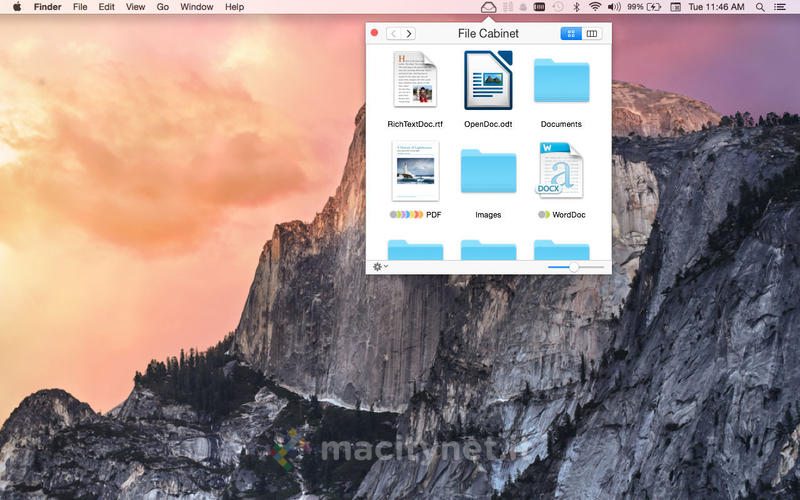Click the WordDoc file label

[569, 215]
